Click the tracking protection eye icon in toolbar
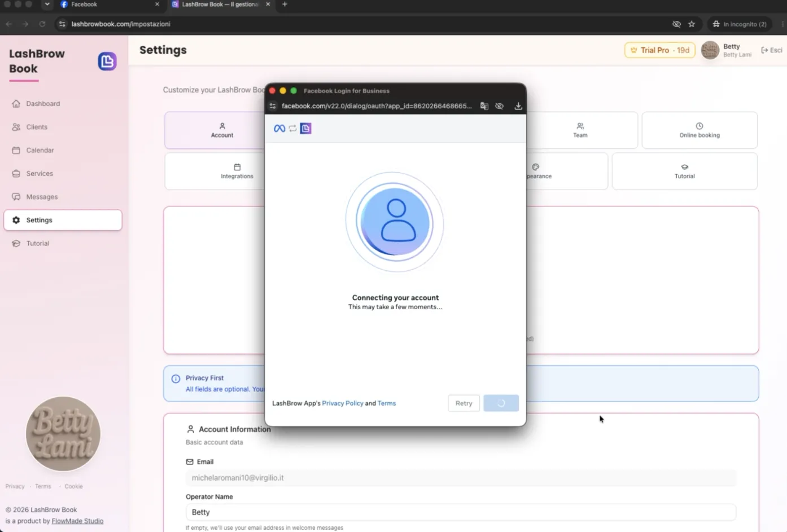Screen dimensions: 787x532 click(676, 24)
